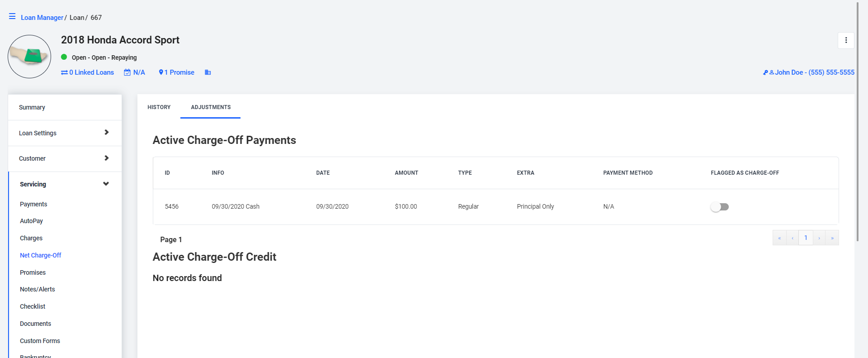Go to the previous page of payments

[793, 238]
